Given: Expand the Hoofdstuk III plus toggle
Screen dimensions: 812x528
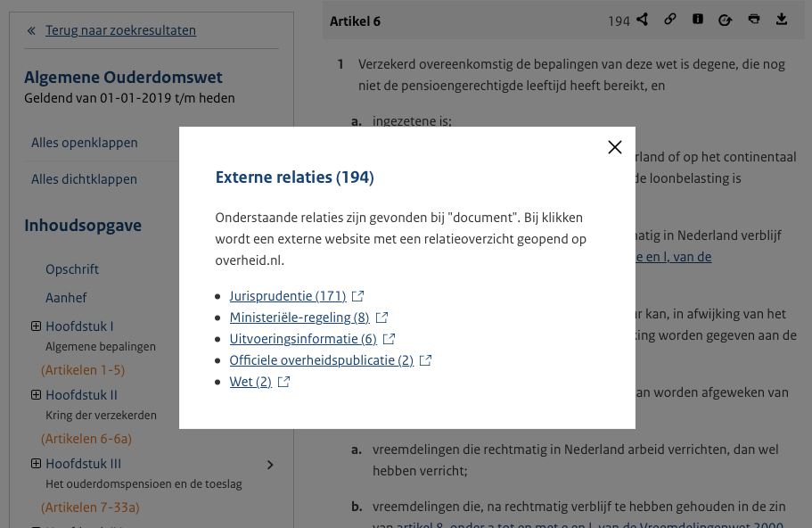Looking at the screenshot, I should pyautogui.click(x=37, y=464).
